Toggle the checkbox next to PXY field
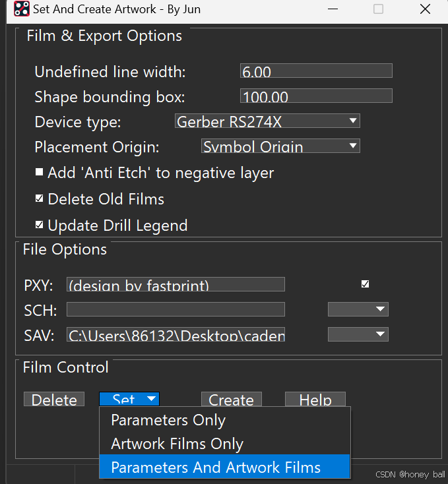The height and width of the screenshot is (484, 448). click(x=365, y=284)
